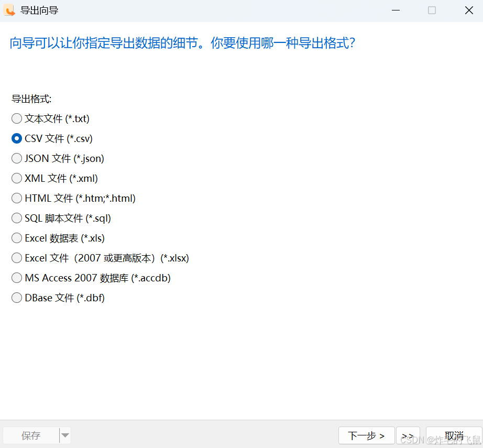
Task: Choose Excel 数据表 (*.xls) format
Action: click(x=16, y=238)
